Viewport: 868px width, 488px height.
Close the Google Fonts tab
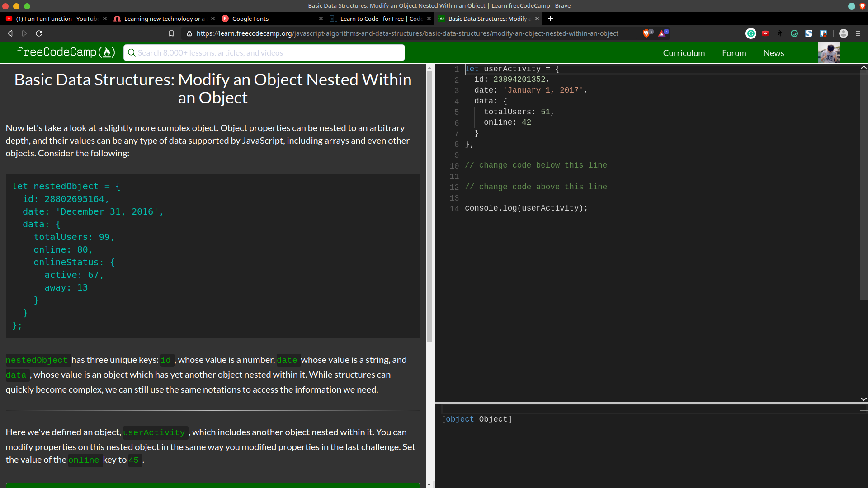321,19
